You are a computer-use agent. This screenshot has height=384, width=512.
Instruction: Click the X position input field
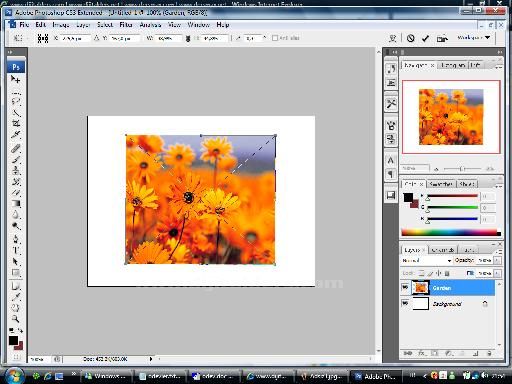tap(75, 38)
